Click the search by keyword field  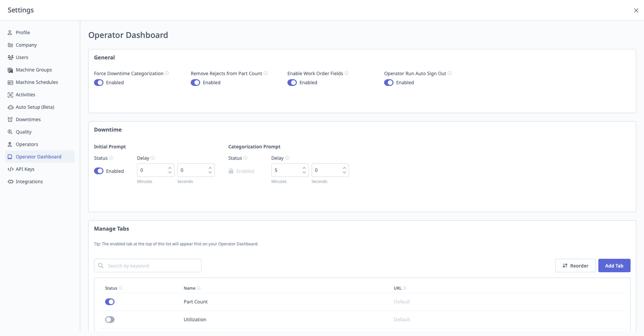point(147,265)
